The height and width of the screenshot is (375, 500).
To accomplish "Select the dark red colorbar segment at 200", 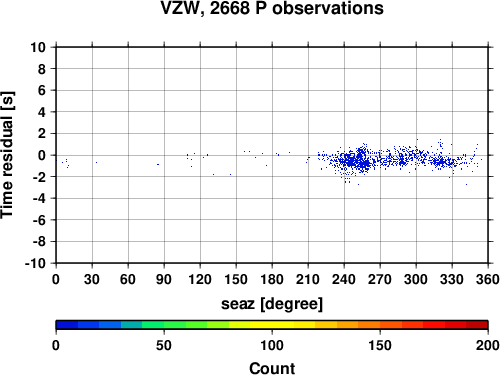I will (477, 325).
